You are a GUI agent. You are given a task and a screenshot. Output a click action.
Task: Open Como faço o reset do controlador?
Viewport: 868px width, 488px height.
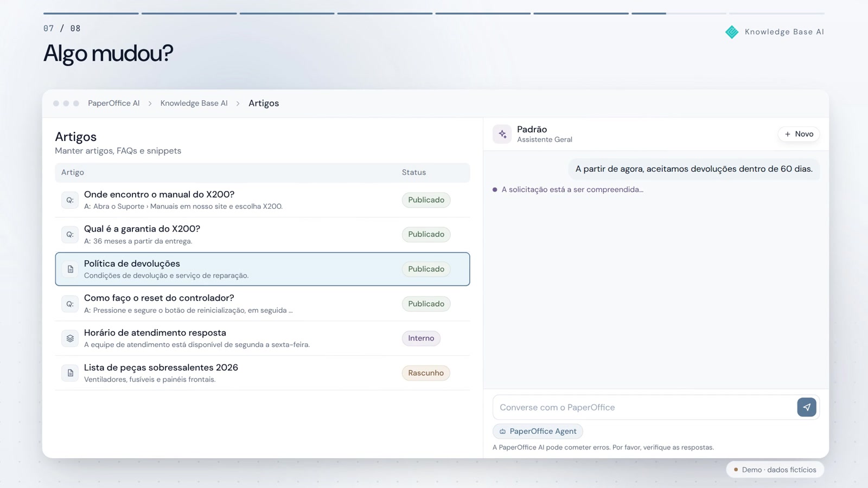263,304
